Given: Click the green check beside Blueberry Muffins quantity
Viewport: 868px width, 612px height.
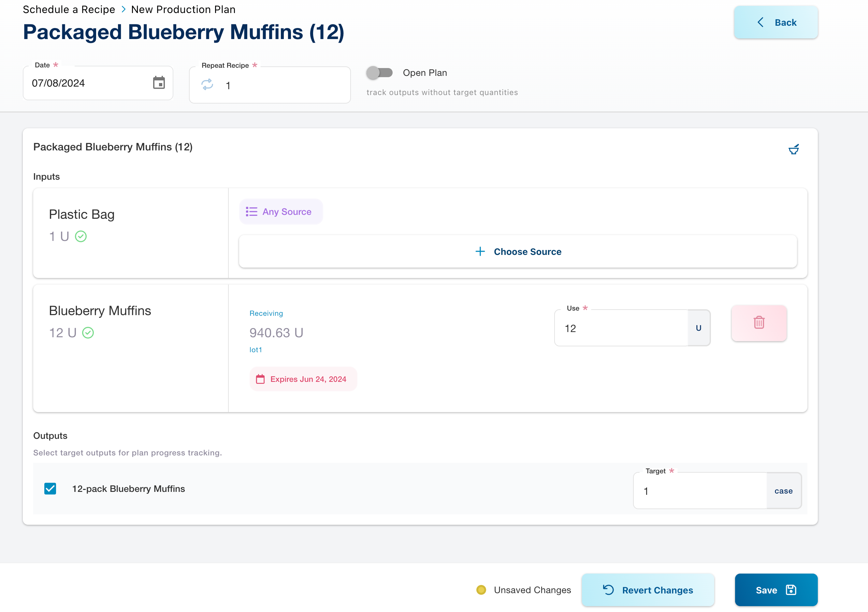Looking at the screenshot, I should tap(88, 333).
